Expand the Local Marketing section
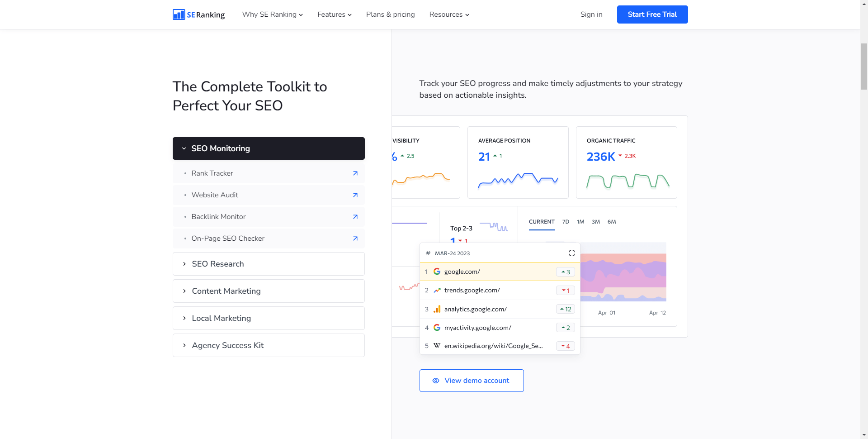The image size is (868, 439). coord(269,318)
